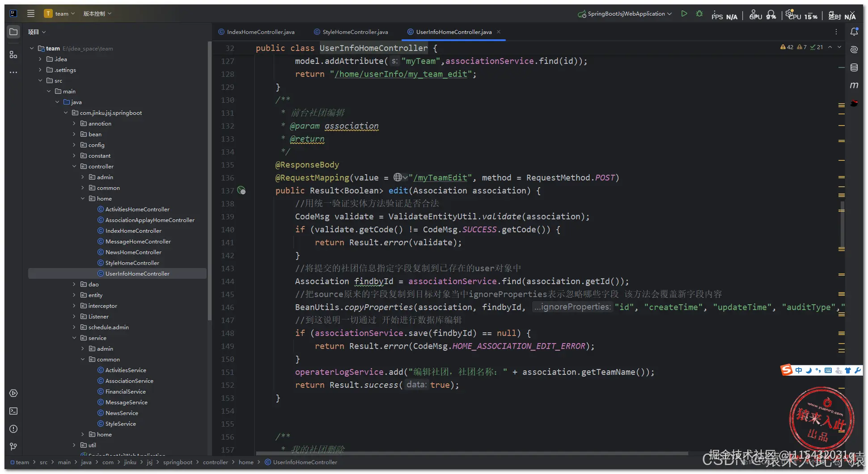Open the Structure tool window
Viewport: 868px width, 474px height.
point(13,55)
